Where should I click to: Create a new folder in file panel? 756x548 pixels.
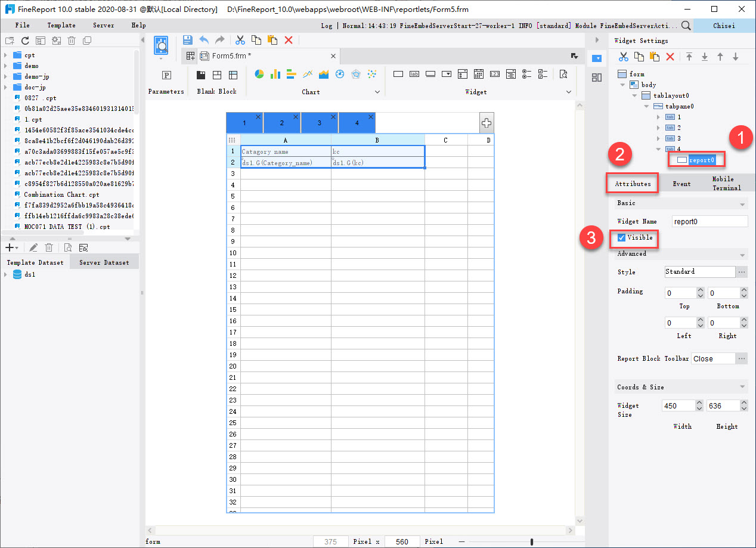pos(10,41)
